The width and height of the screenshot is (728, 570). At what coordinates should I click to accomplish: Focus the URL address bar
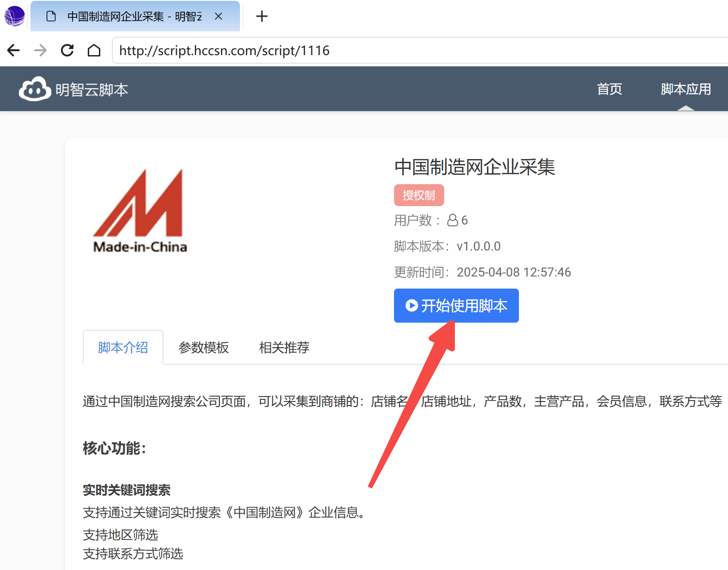pyautogui.click(x=421, y=51)
